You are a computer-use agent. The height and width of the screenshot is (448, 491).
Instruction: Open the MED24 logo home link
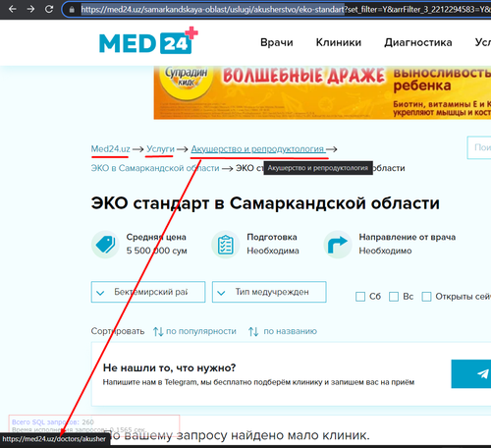point(148,41)
